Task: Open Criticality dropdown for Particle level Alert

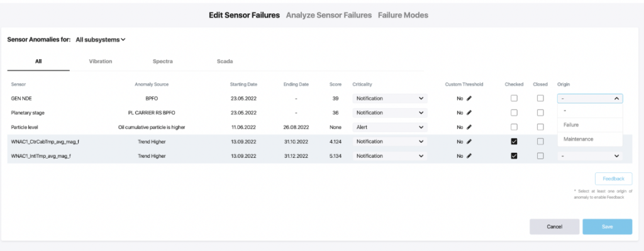Action: (390, 127)
